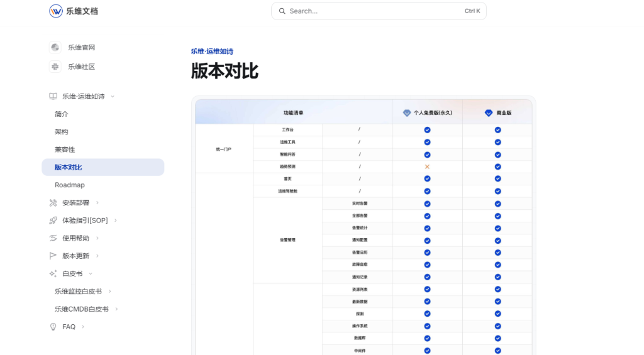
Task: Click 资源列表 check mark under 商业版
Action: pos(498,289)
